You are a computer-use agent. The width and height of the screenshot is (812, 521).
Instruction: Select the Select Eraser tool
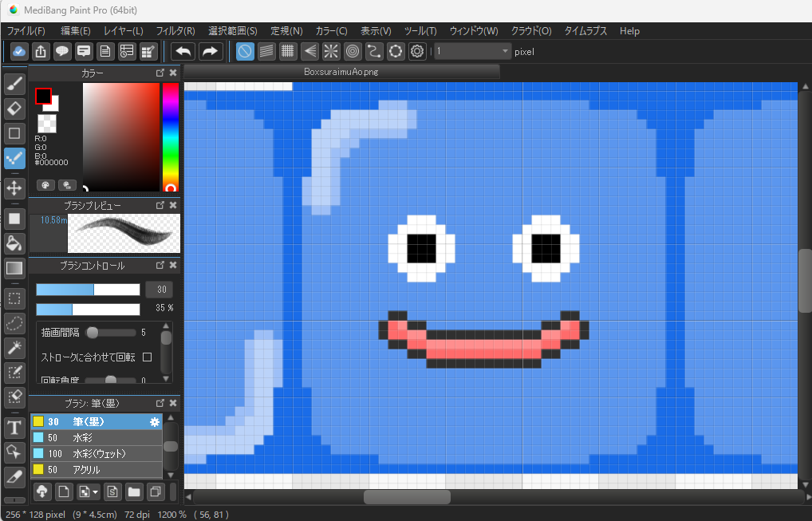[14, 398]
